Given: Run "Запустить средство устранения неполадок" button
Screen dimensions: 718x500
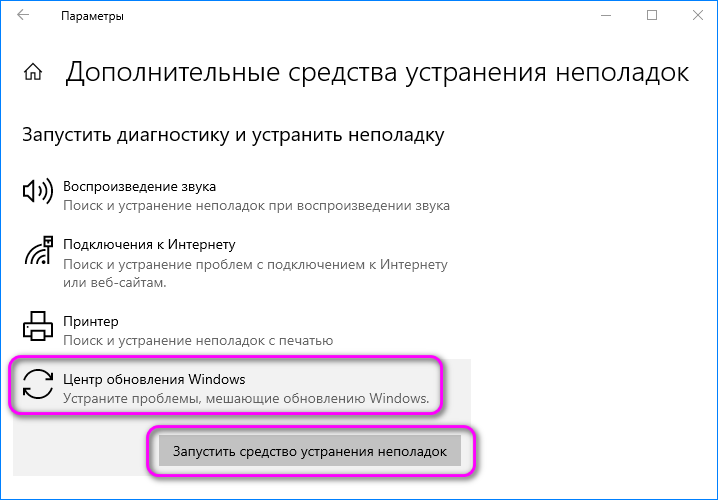Looking at the screenshot, I should click(x=310, y=451).
